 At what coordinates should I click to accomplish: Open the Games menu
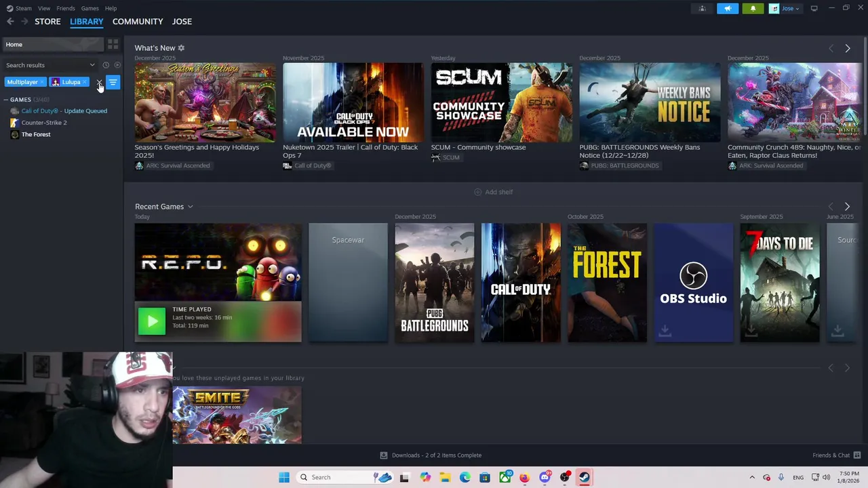(x=90, y=8)
